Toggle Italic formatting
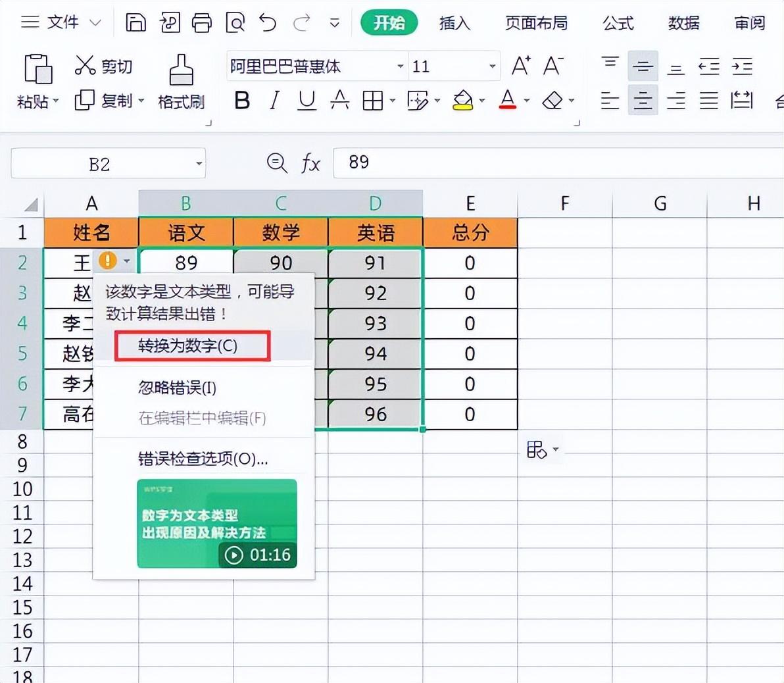Image resolution: width=784 pixels, height=683 pixels. pyautogui.click(x=274, y=101)
